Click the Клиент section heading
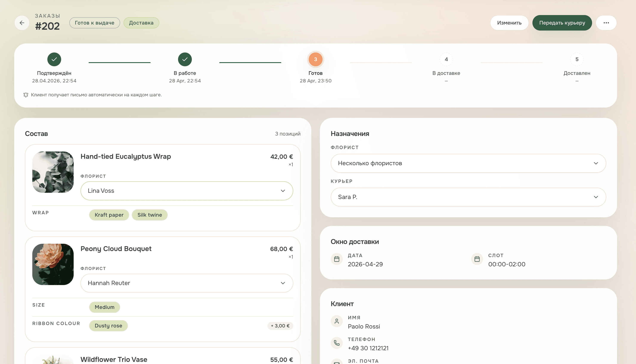 [x=342, y=304]
